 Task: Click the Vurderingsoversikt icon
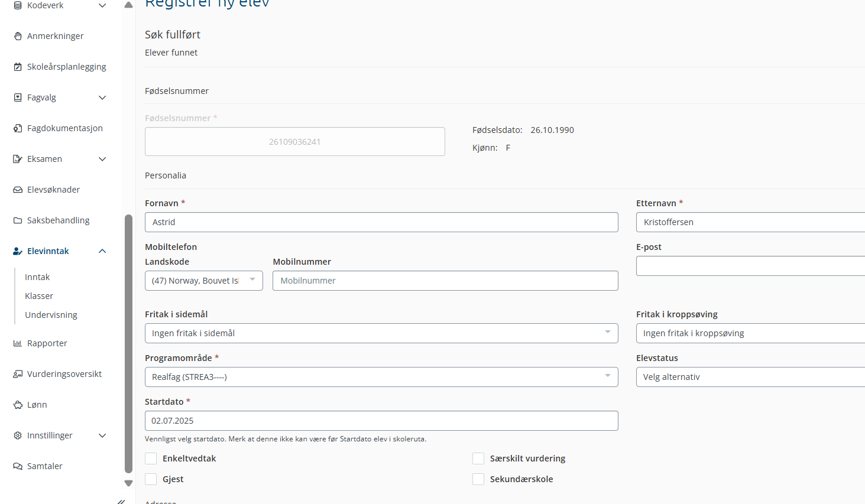pos(18,374)
